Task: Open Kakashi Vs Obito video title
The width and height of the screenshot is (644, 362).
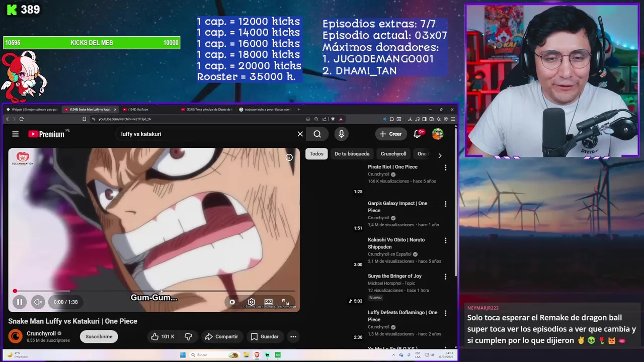Action: click(396, 243)
